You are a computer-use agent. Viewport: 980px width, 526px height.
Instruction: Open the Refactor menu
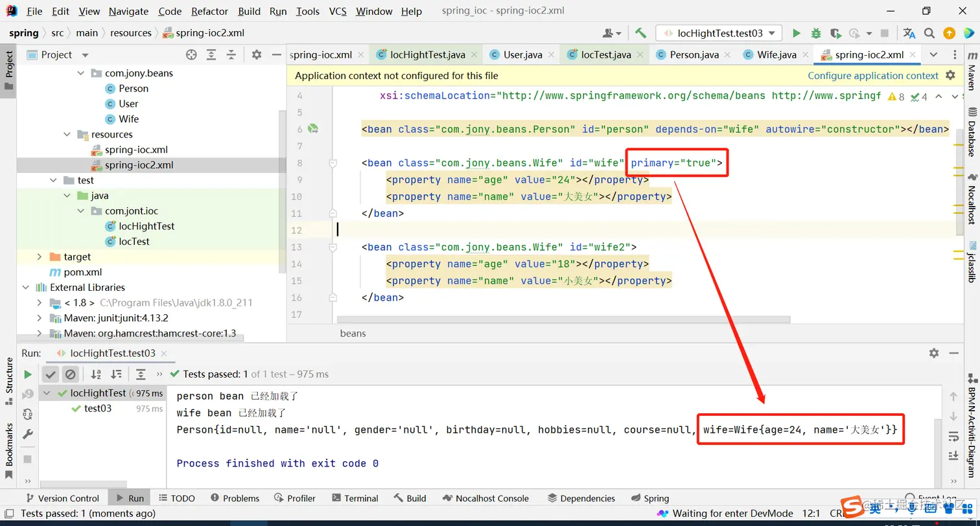[210, 11]
